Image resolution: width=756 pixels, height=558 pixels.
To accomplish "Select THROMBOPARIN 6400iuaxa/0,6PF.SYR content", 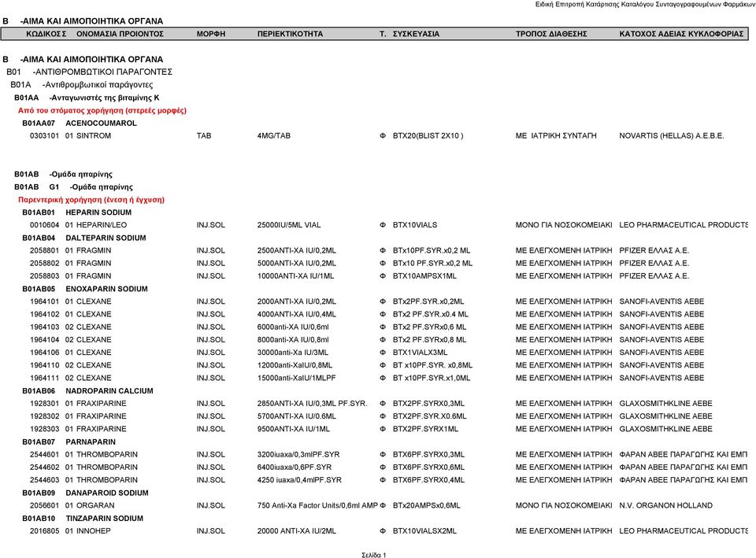I will (294, 467).
